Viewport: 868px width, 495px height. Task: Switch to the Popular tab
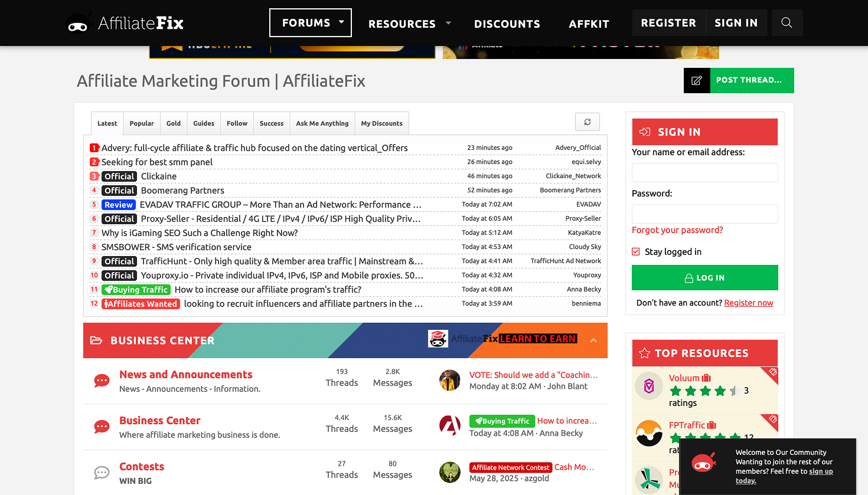142,123
